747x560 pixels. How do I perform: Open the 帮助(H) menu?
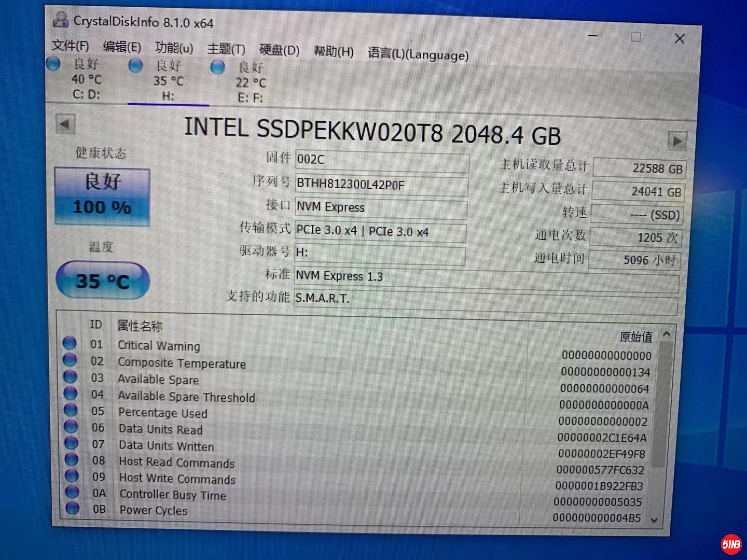(x=334, y=51)
